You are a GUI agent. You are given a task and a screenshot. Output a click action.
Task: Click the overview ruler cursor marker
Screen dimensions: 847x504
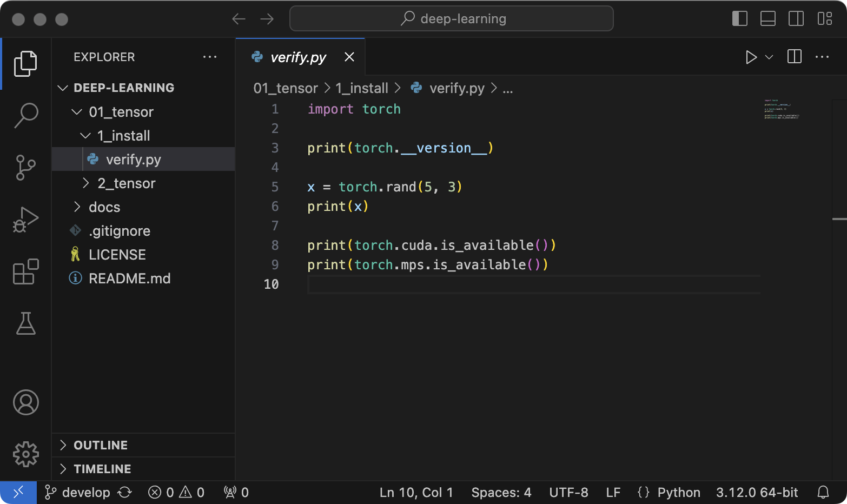(x=839, y=219)
